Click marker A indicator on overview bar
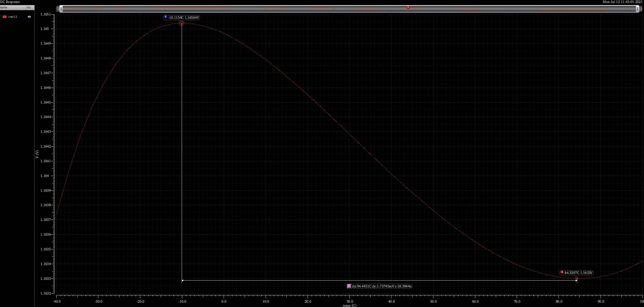The width and height of the screenshot is (644, 307). tap(408, 7)
